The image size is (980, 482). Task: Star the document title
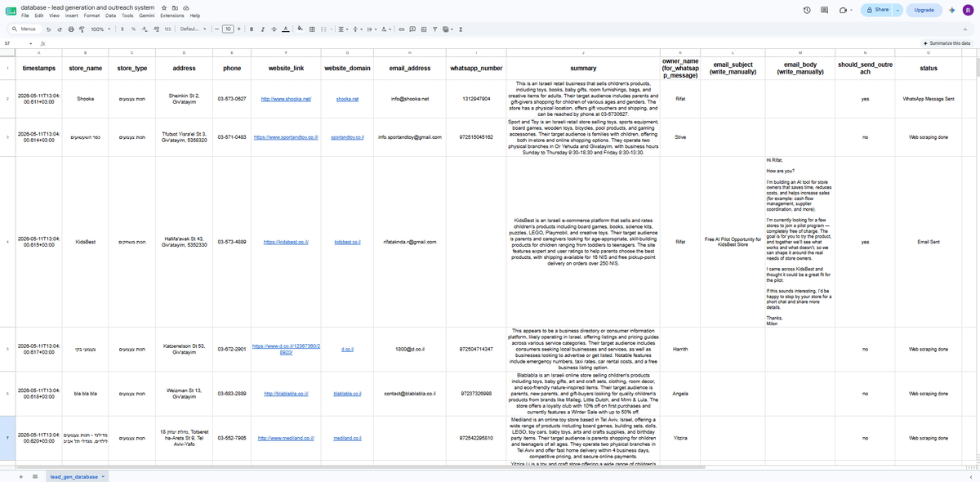pyautogui.click(x=164, y=7)
